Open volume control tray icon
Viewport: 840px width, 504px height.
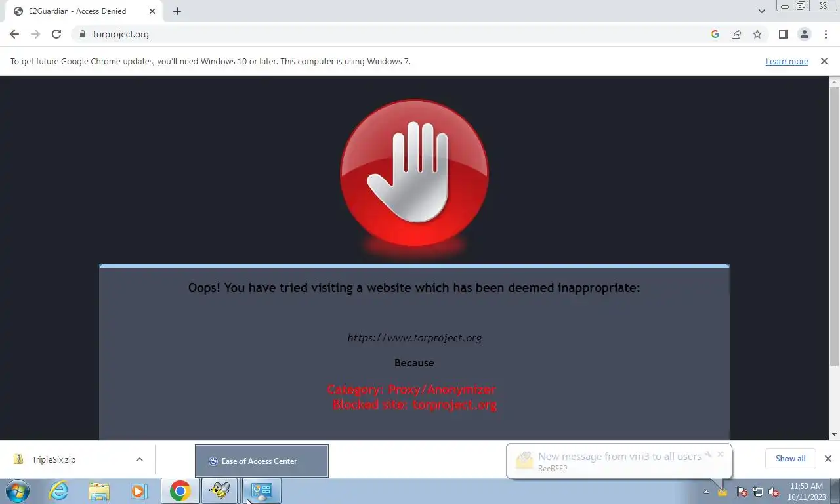point(774,492)
